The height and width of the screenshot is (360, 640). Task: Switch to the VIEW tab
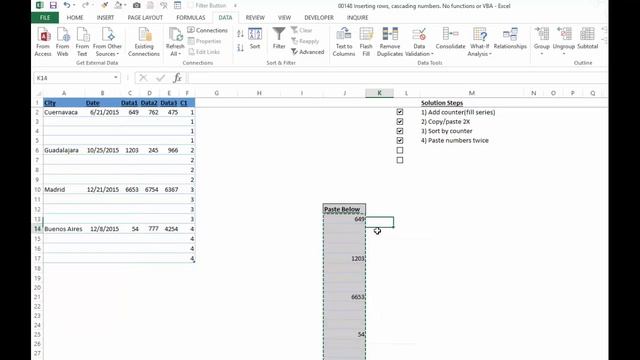tap(284, 18)
